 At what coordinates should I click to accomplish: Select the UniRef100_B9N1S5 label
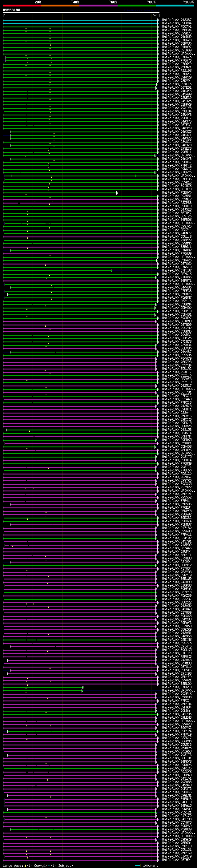click(176, 768)
